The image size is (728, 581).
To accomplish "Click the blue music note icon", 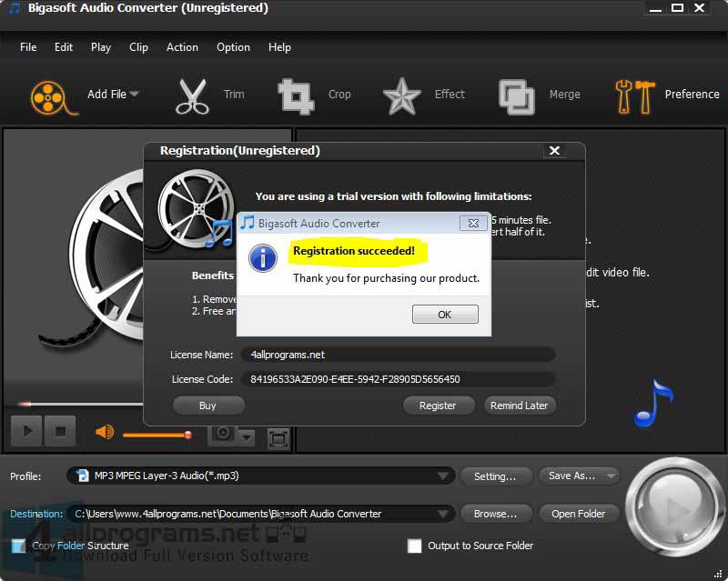I will coord(653,404).
